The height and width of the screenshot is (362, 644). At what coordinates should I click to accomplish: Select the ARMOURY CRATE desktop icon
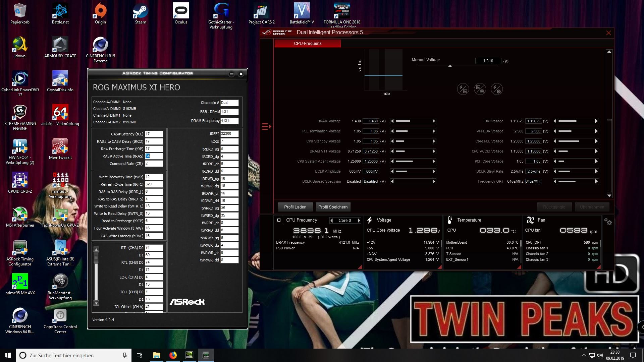click(x=60, y=48)
